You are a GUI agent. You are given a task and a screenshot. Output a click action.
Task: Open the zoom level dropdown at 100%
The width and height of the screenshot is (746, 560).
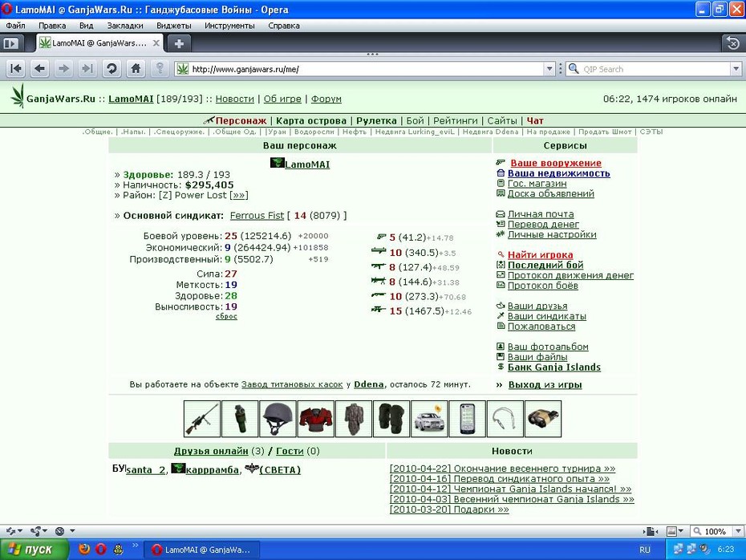(738, 531)
